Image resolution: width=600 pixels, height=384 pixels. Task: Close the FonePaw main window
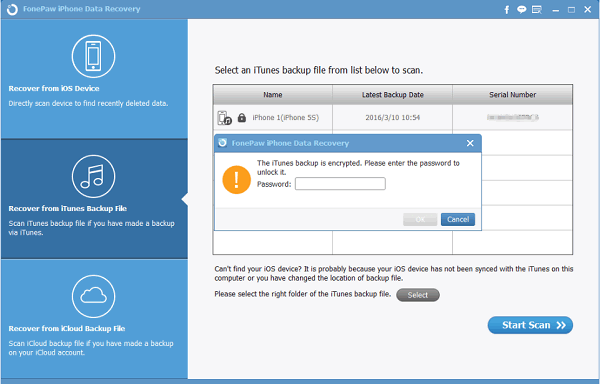click(x=588, y=10)
